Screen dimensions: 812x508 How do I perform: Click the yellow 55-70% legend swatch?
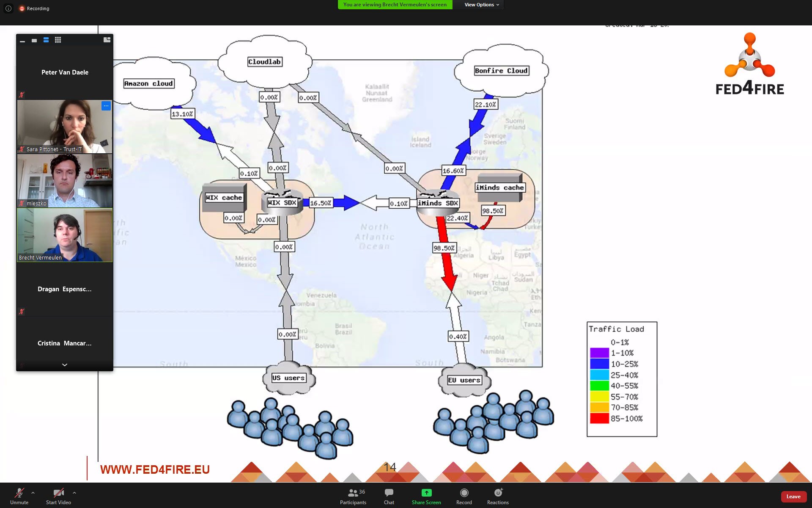coord(599,397)
